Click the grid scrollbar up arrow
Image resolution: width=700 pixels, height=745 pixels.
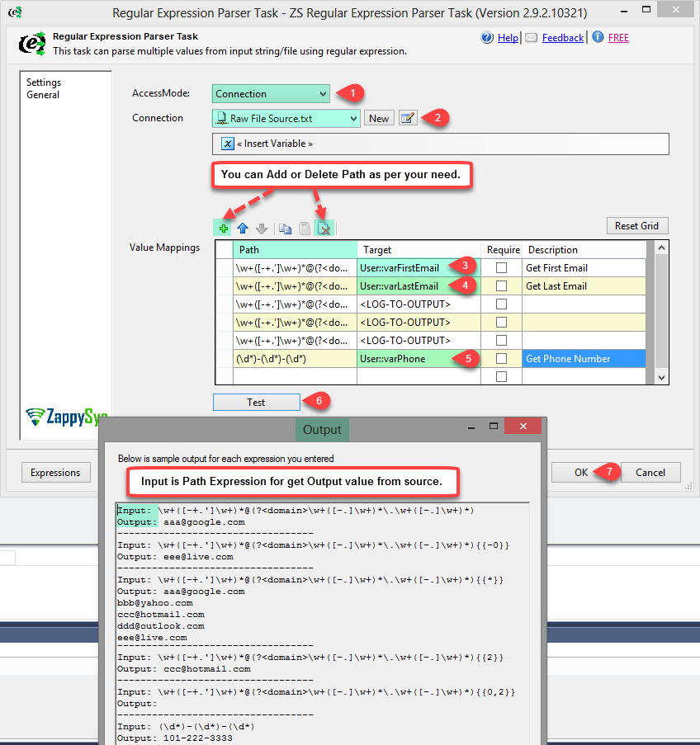pos(661,248)
